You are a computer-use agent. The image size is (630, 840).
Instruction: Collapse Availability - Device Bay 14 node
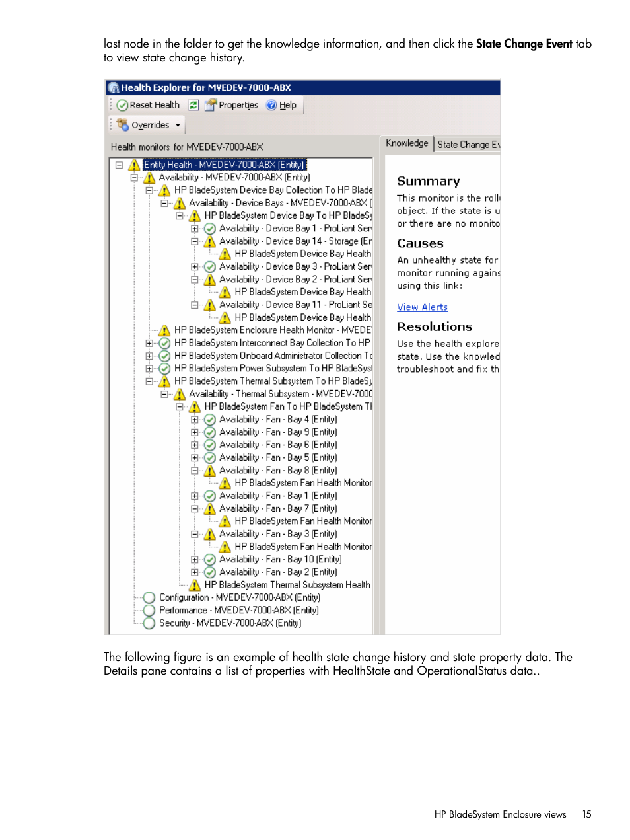[195, 241]
